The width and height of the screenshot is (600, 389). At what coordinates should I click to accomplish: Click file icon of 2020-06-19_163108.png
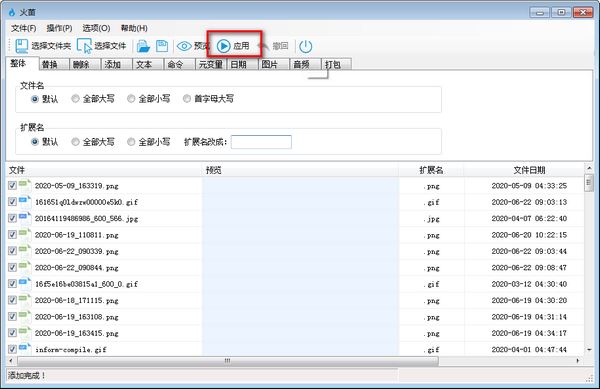pos(25,316)
